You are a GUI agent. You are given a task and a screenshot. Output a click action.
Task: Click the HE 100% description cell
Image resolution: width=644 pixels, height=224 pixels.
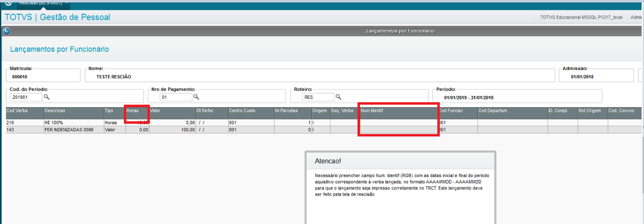pos(73,122)
